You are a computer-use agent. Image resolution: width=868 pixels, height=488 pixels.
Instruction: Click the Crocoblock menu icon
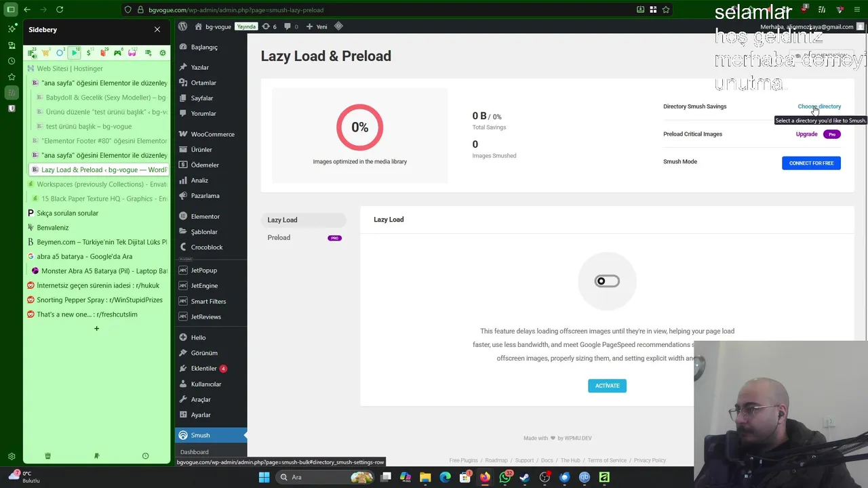(183, 247)
